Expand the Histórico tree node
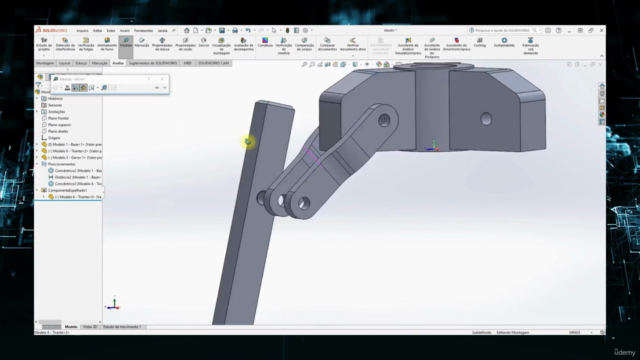Viewport: 640px width, 360px height. (37, 98)
